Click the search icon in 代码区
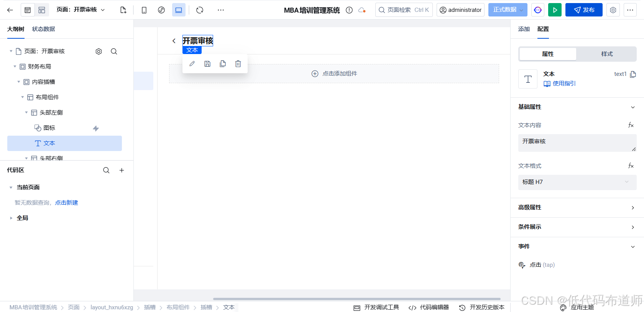644x312 pixels. [x=106, y=170]
